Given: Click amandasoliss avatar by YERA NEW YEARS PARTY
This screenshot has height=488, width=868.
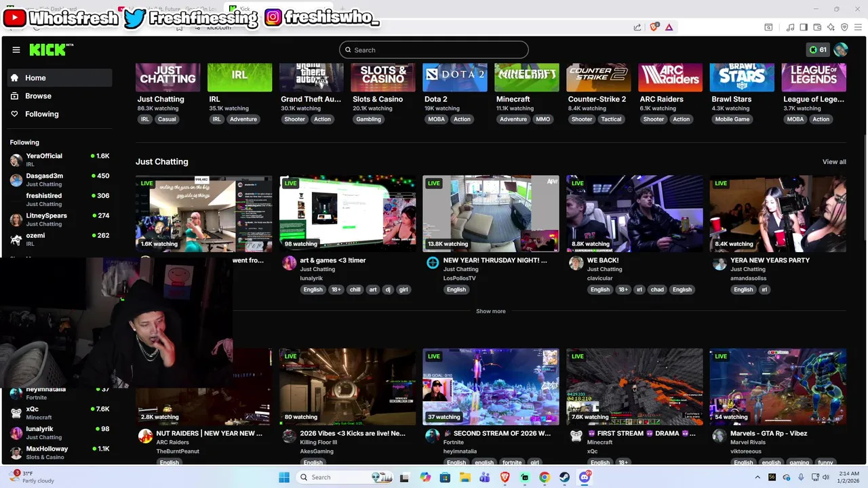Looking at the screenshot, I should (x=719, y=263).
